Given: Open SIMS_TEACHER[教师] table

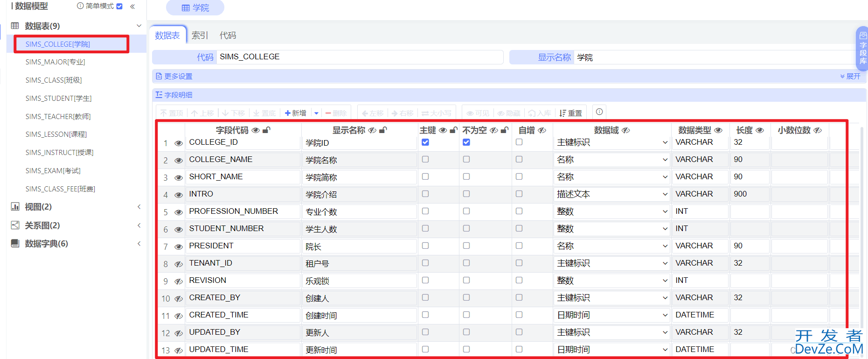Looking at the screenshot, I should tap(58, 116).
